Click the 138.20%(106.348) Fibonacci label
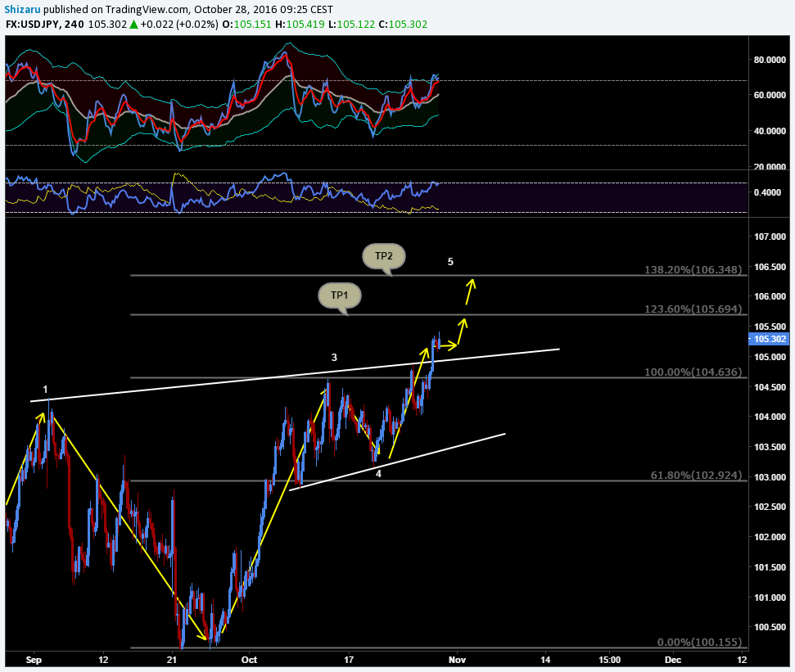Image resolution: width=795 pixels, height=672 pixels. [x=693, y=269]
